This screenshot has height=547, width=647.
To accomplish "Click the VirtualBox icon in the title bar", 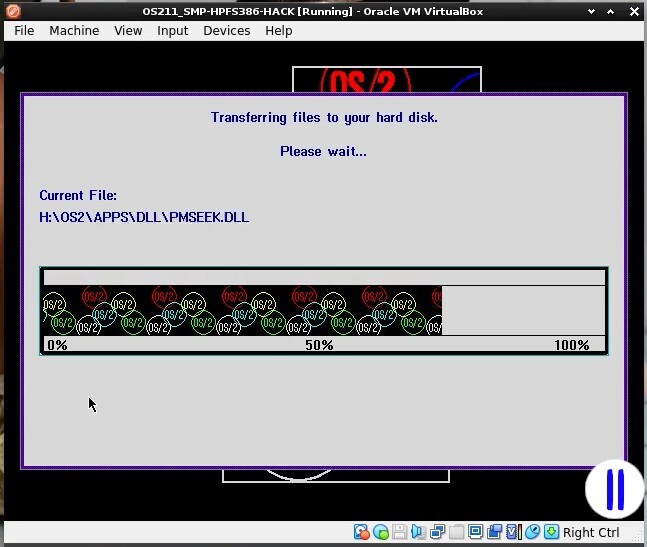I will click(x=13, y=11).
